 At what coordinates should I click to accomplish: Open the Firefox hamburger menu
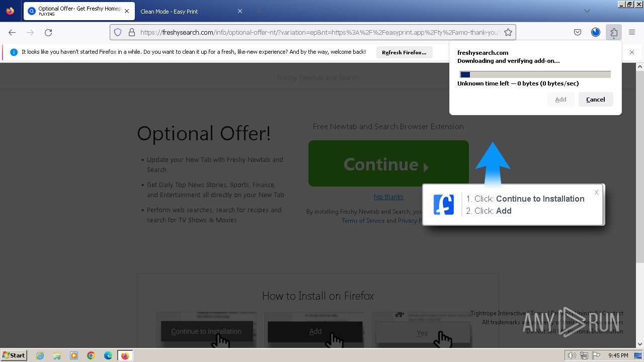click(x=632, y=32)
